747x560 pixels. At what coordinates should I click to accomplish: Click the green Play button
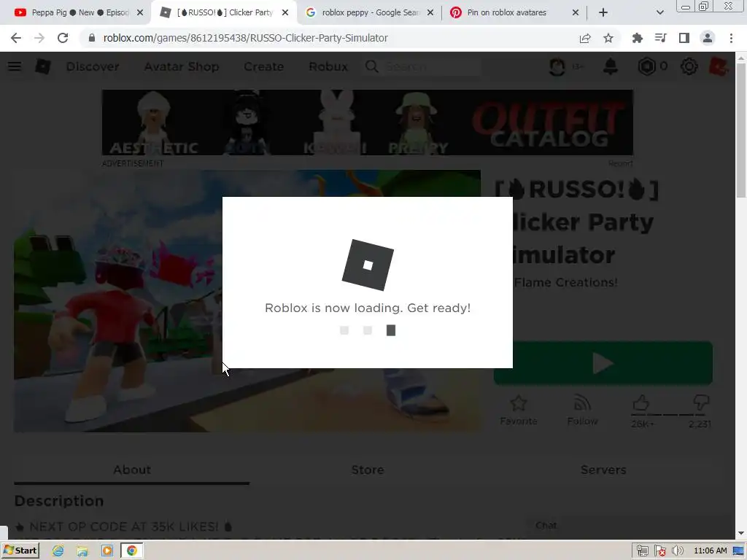point(603,363)
